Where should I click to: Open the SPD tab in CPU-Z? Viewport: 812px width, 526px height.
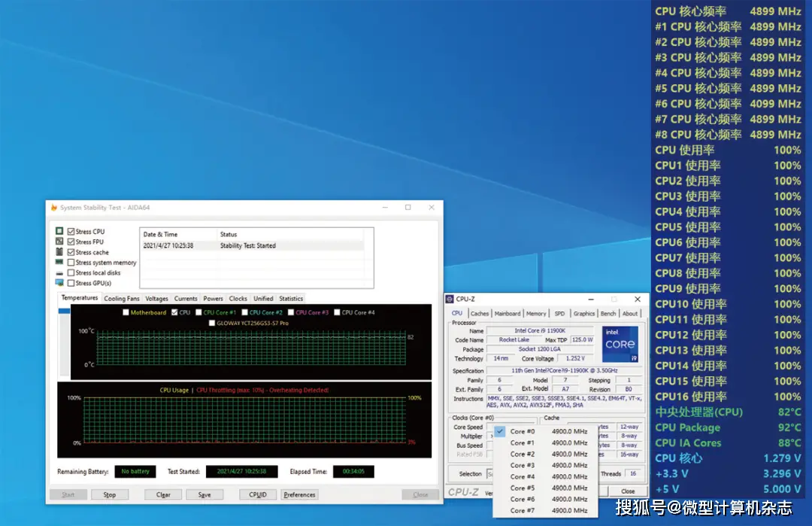[x=560, y=314]
